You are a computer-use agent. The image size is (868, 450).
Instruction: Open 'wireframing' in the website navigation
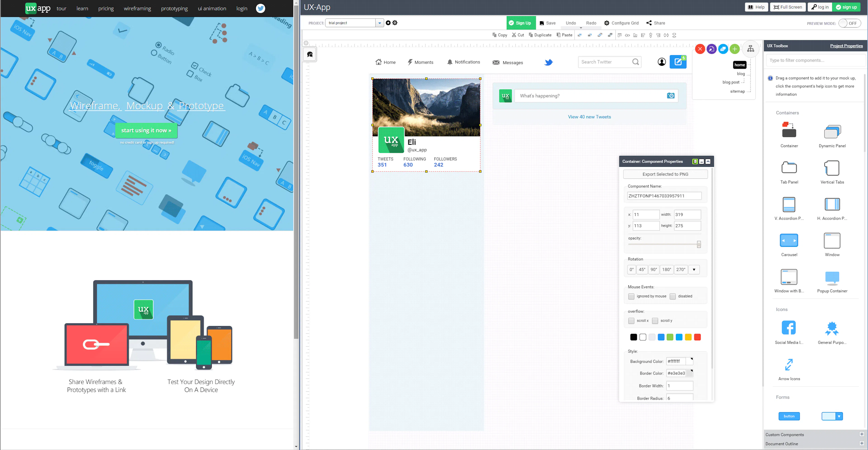pyautogui.click(x=137, y=8)
